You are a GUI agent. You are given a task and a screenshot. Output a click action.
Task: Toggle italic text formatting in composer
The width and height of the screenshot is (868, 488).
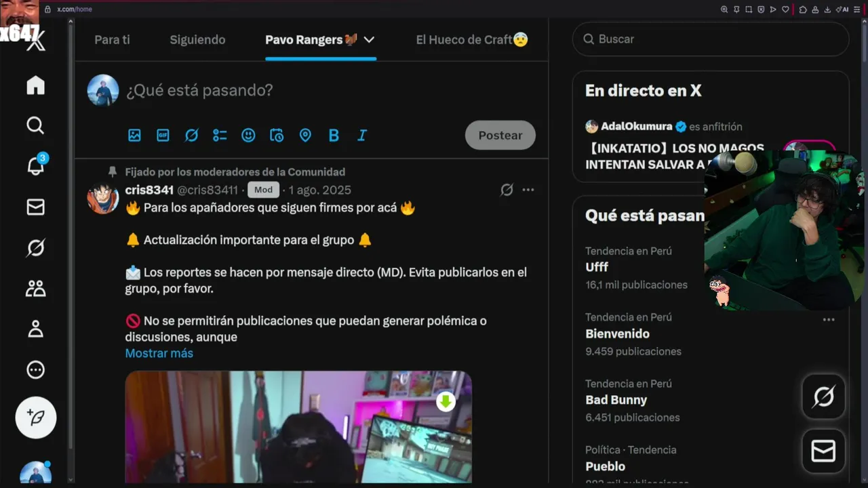(362, 136)
